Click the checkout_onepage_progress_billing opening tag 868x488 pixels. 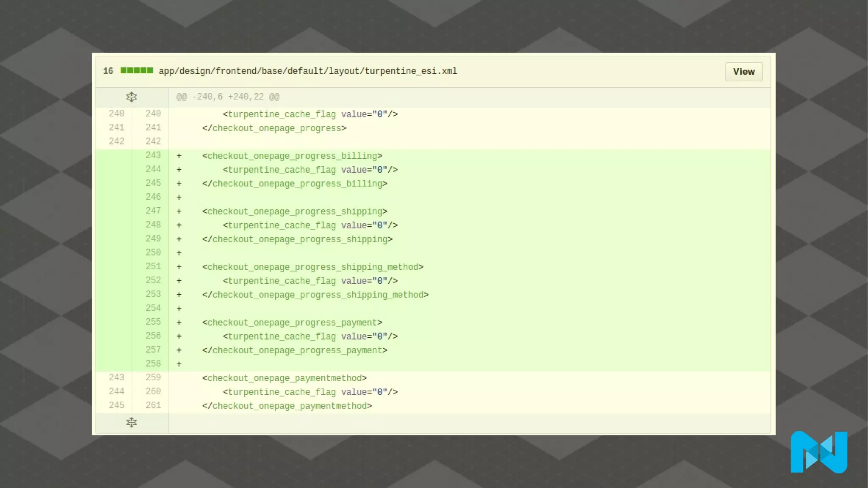(x=292, y=156)
